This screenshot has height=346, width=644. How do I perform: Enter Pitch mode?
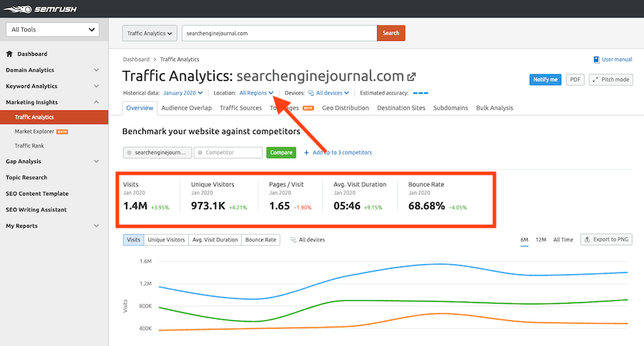611,80
